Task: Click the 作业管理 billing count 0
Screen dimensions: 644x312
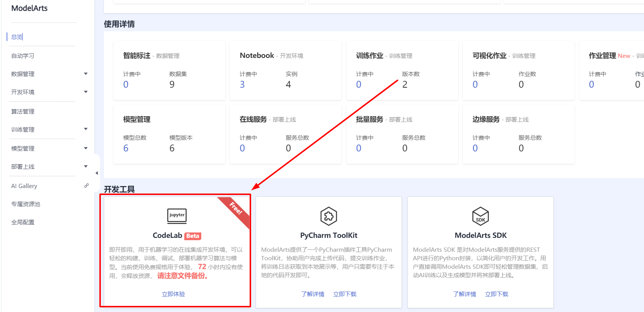Action: pyautogui.click(x=591, y=85)
